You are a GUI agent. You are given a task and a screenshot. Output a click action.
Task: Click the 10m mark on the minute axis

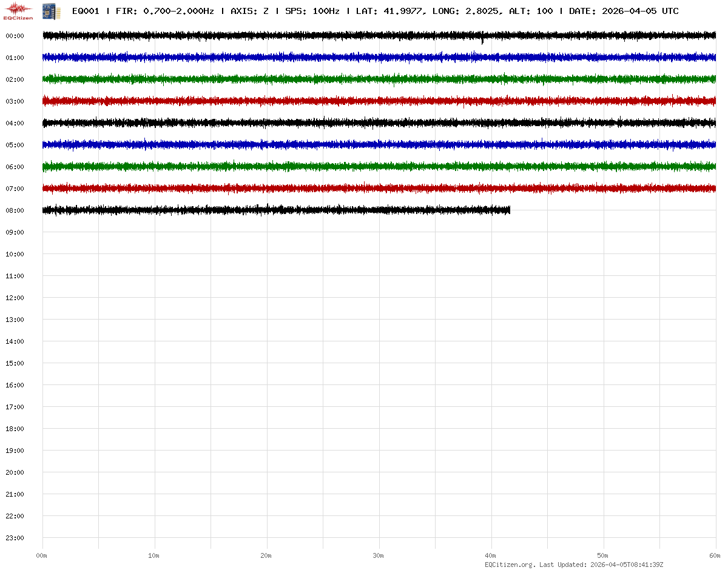tap(154, 555)
